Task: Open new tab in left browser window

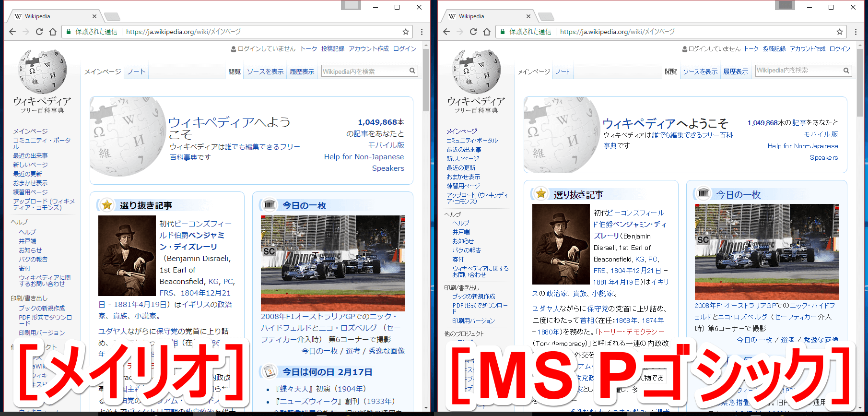Action: [112, 17]
